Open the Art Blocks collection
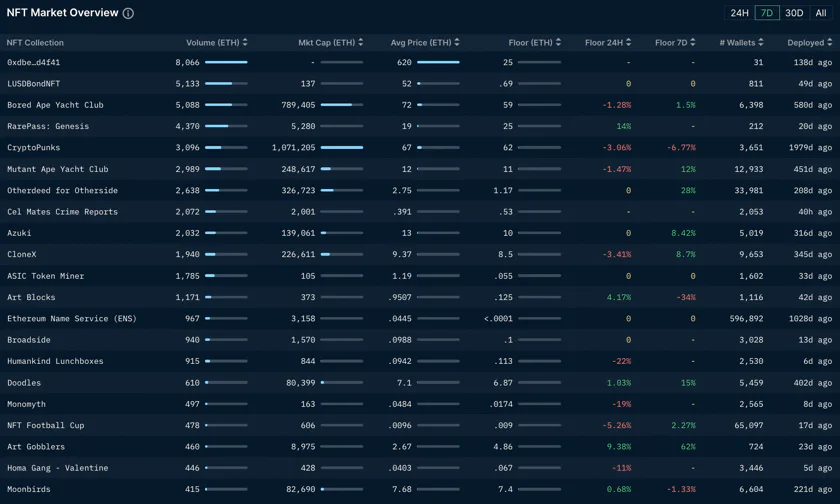The image size is (840, 504). click(31, 297)
